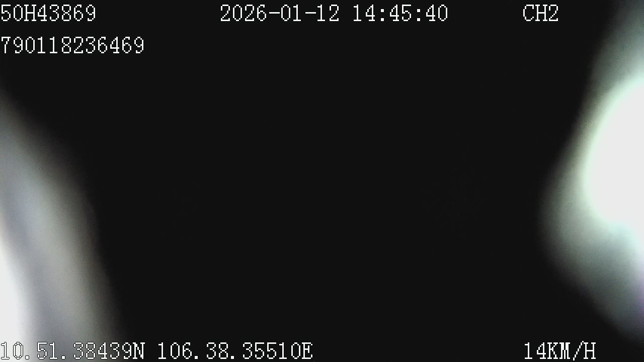The height and width of the screenshot is (362, 644).
Task: Select the CH2 channel label
Action: (541, 13)
